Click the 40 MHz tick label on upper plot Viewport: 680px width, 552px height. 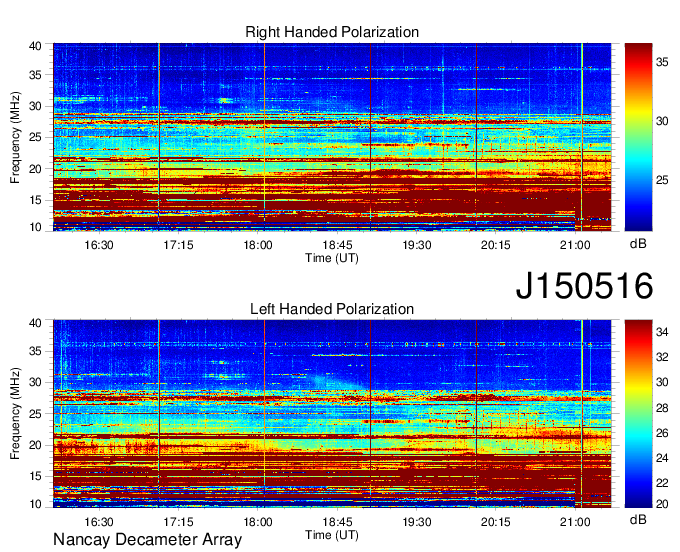pyautogui.click(x=35, y=46)
